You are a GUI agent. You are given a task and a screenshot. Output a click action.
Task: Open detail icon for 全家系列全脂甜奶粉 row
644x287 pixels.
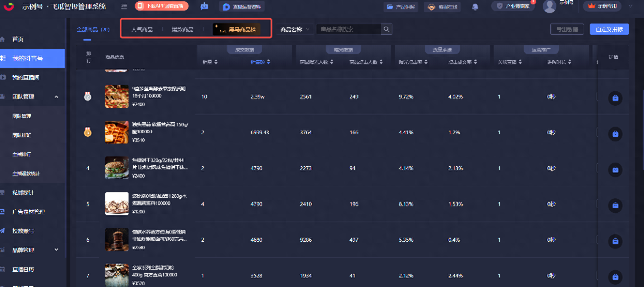pyautogui.click(x=615, y=277)
